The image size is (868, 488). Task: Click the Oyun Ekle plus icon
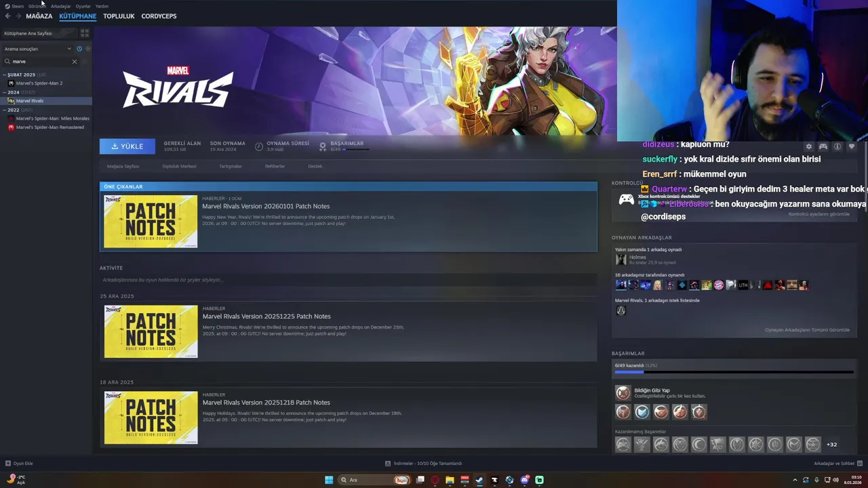point(8,464)
